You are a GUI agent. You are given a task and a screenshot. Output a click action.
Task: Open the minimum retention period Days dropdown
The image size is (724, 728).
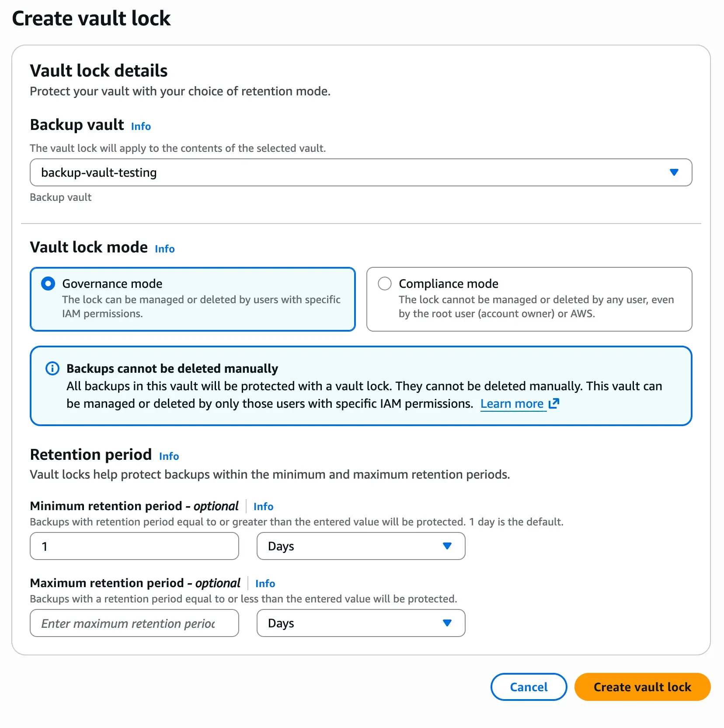[360, 546]
